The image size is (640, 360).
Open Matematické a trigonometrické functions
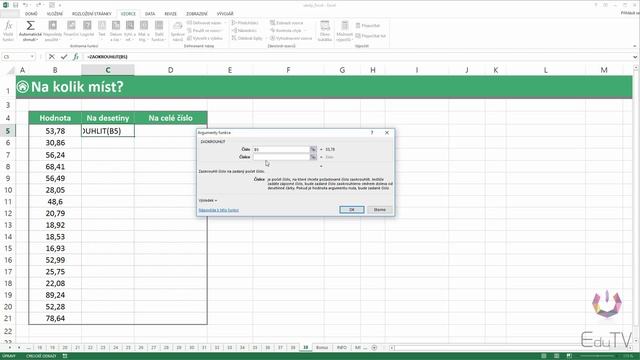coord(143,31)
